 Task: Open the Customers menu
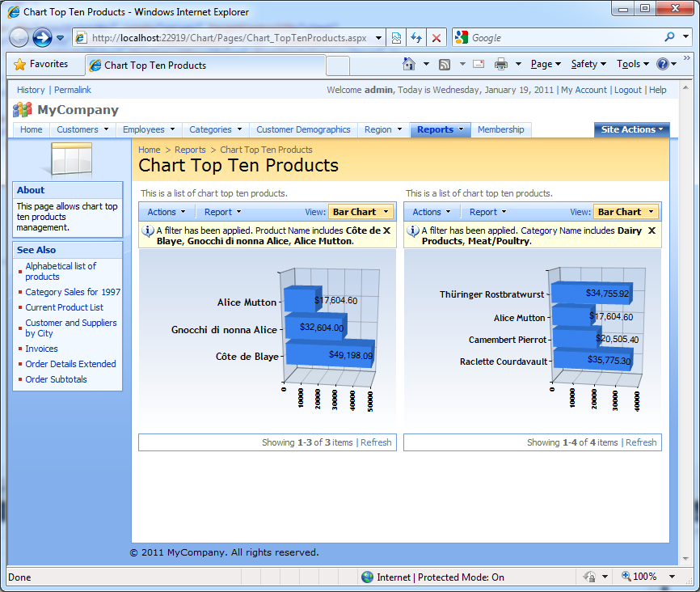82,129
